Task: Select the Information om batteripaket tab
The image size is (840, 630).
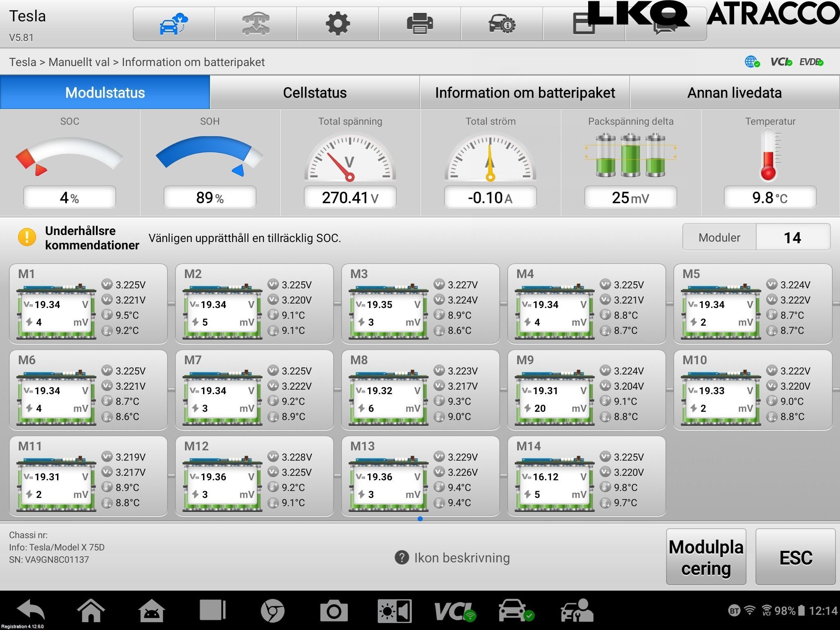Action: (525, 92)
